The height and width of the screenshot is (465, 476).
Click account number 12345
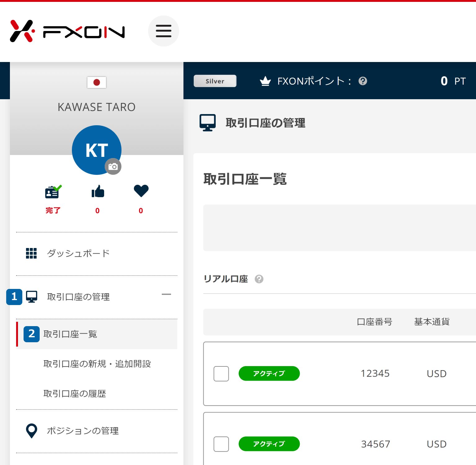[375, 374]
